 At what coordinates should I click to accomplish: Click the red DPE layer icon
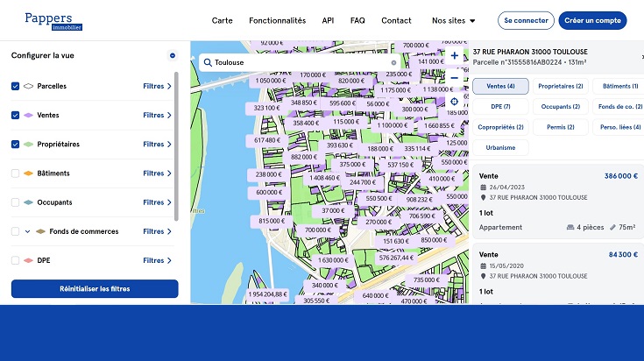click(x=28, y=260)
